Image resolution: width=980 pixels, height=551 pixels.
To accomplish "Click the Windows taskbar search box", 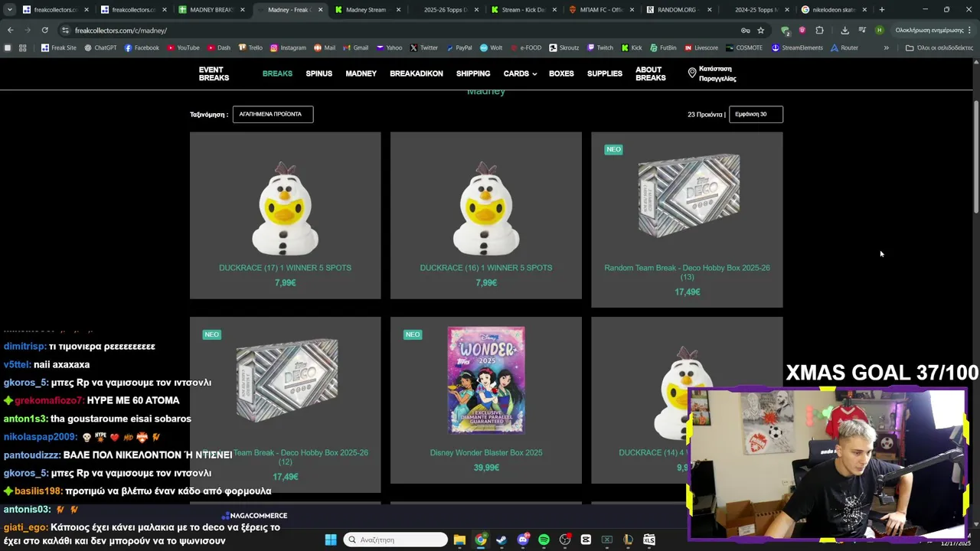I will tap(395, 540).
